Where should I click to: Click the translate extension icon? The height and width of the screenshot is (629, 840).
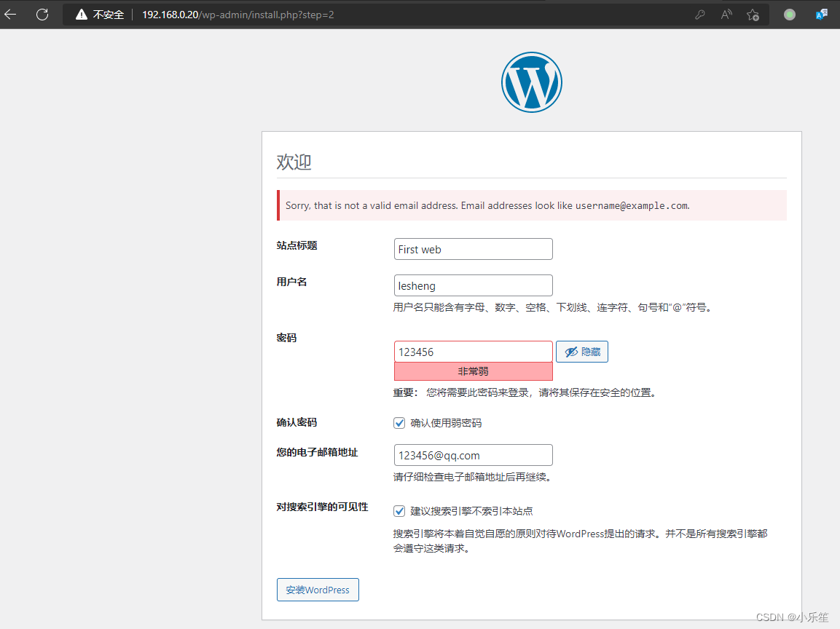[x=821, y=15]
